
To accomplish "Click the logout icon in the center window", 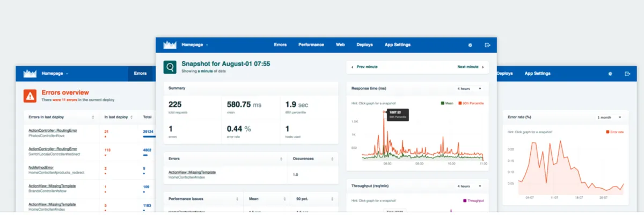I will click(487, 45).
